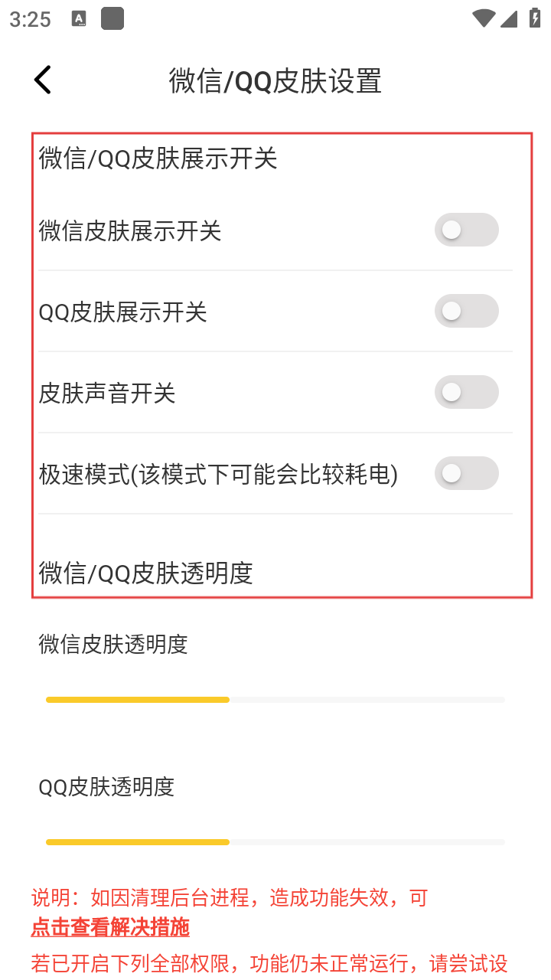Image resolution: width=551 pixels, height=980 pixels.
Task: Turn on the QQ皮肤展示开关 switch
Action: pyautogui.click(x=466, y=311)
